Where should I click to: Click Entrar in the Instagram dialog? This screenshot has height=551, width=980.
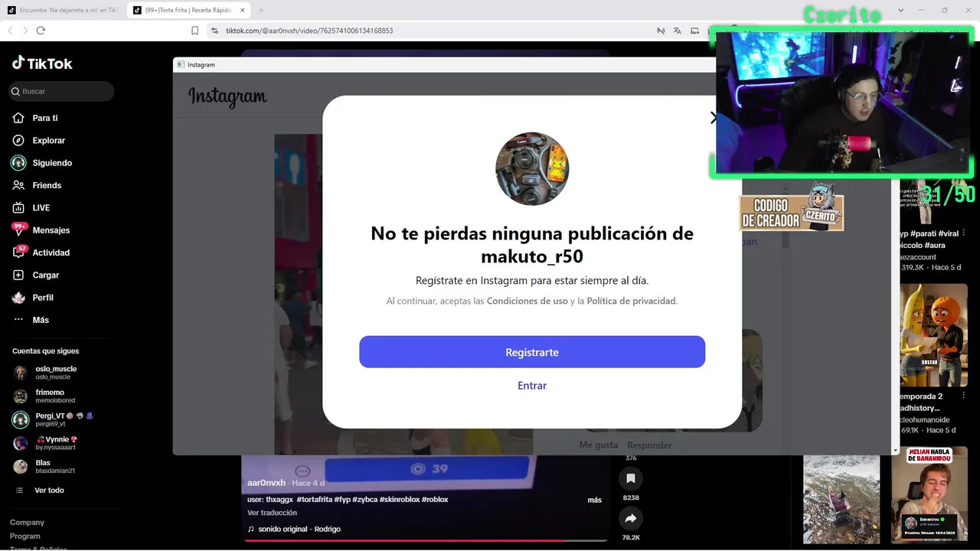532,386
